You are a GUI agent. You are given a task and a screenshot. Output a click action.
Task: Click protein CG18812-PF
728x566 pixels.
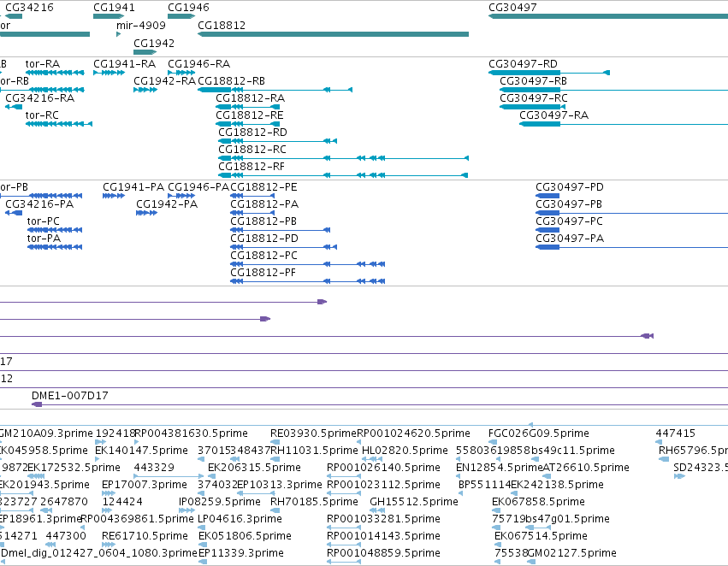pos(307,281)
